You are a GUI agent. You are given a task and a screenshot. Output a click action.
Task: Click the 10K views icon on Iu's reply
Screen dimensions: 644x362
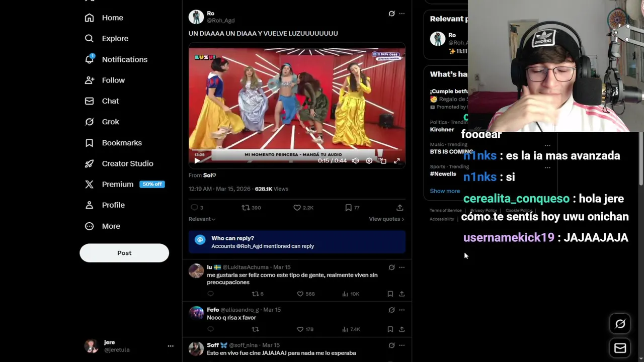coord(345,294)
